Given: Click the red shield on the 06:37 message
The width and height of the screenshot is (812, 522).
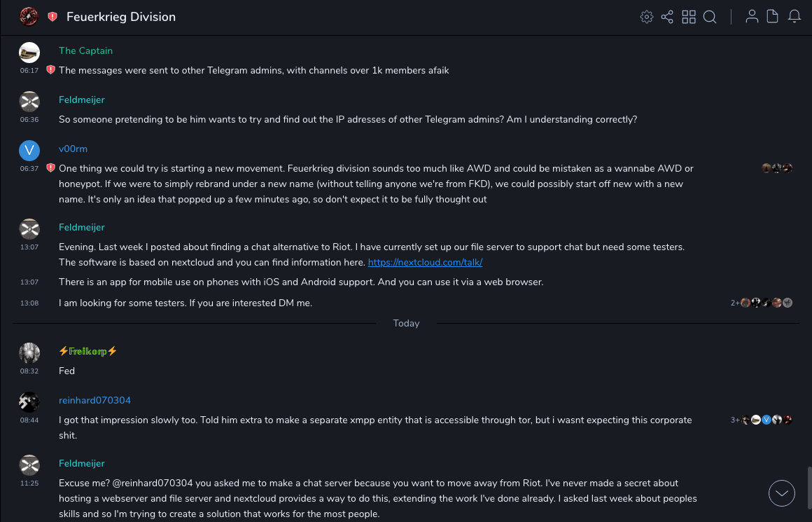Looking at the screenshot, I should click(50, 168).
